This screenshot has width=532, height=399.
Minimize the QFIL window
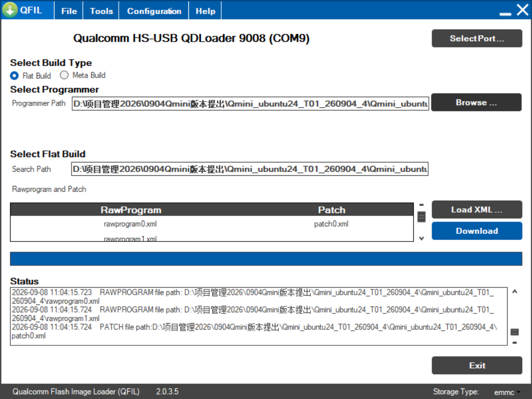point(505,14)
